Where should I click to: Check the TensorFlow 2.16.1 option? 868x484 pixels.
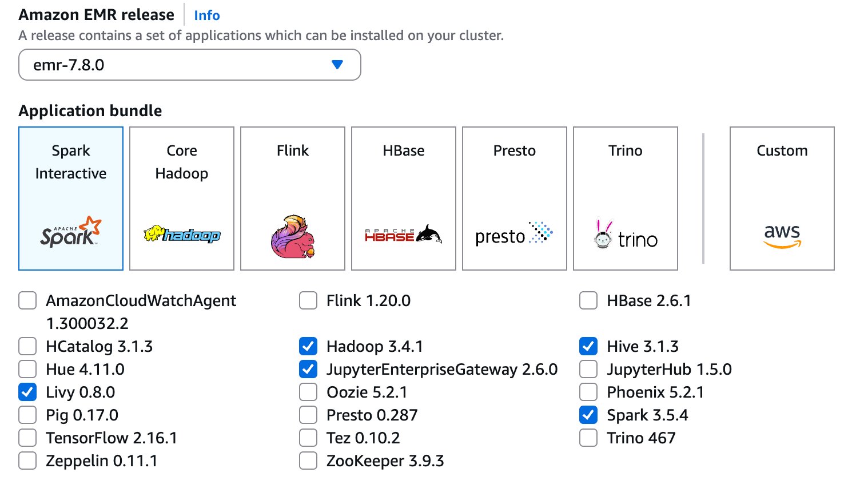coord(27,438)
